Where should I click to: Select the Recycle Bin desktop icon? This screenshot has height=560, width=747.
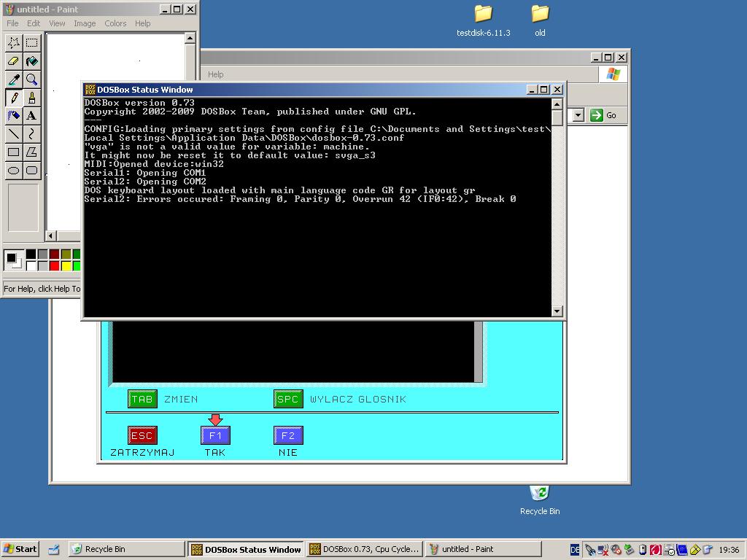point(540,500)
